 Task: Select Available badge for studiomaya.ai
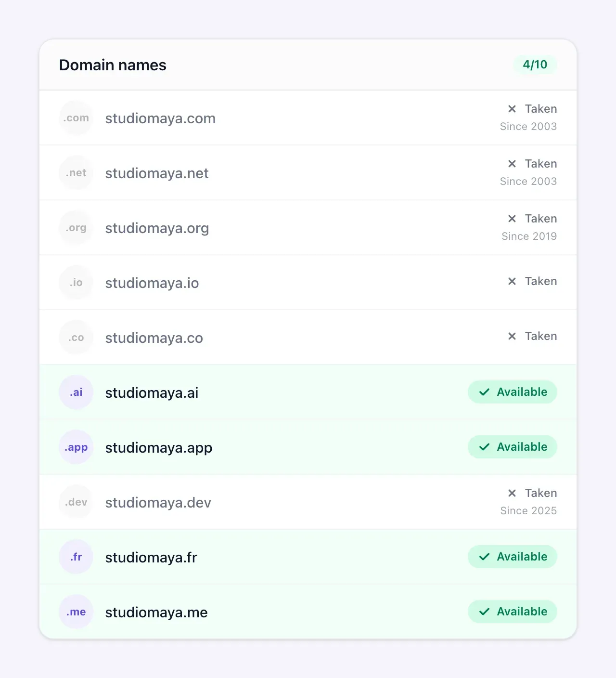pyautogui.click(x=513, y=392)
